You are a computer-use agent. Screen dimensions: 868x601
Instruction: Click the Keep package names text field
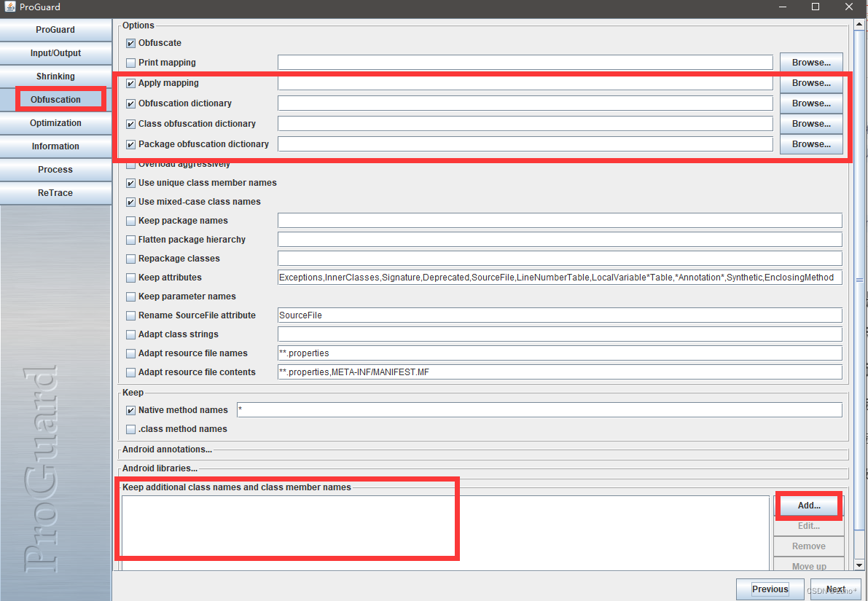pos(560,220)
